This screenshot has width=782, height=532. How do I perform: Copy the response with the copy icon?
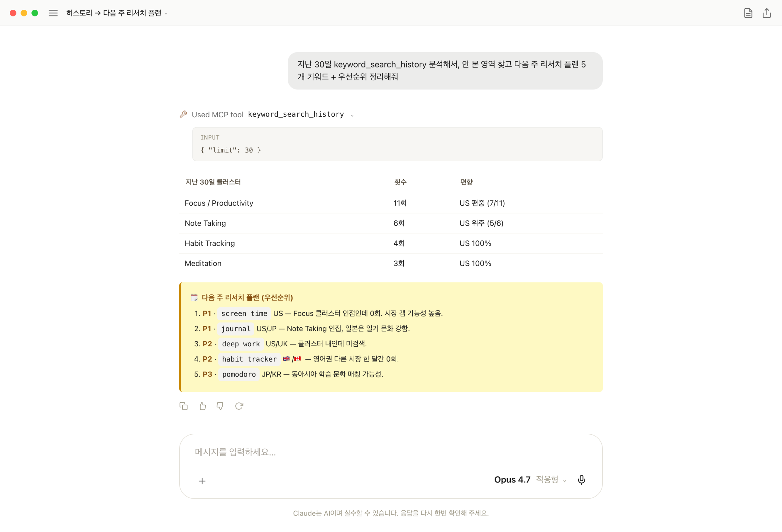coord(183,406)
